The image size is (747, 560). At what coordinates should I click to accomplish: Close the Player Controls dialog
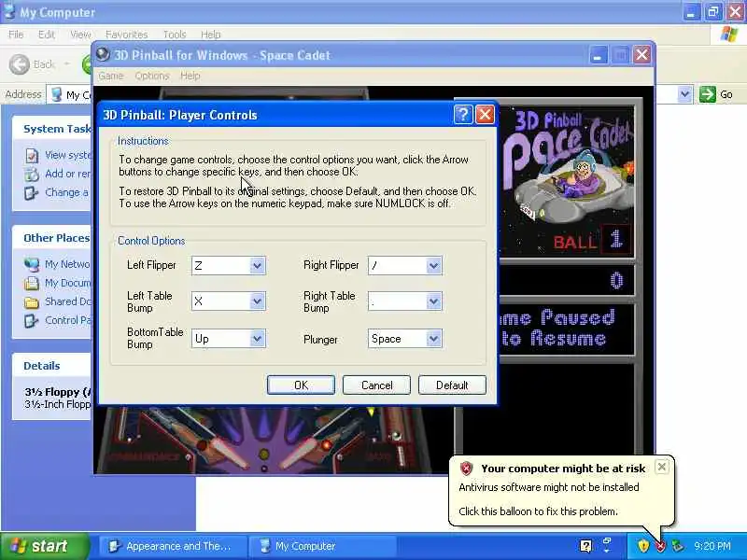(x=485, y=115)
